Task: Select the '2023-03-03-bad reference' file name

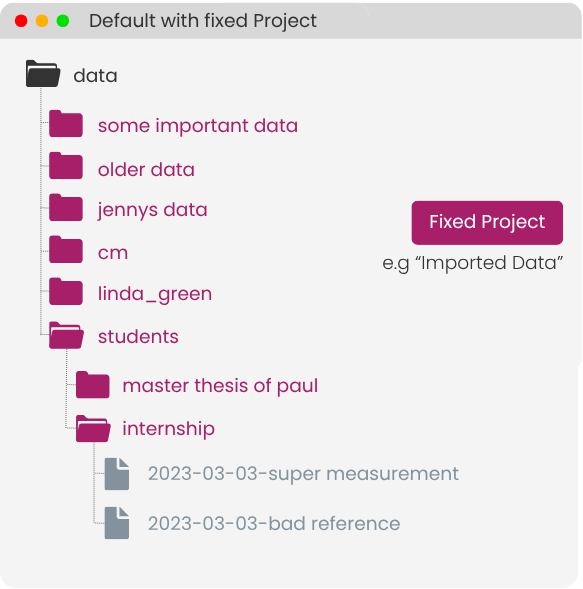Action: (274, 523)
